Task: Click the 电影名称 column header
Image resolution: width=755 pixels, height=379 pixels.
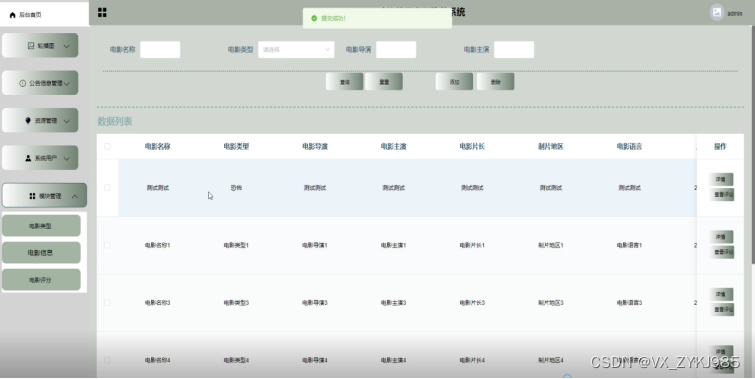Action: click(157, 146)
